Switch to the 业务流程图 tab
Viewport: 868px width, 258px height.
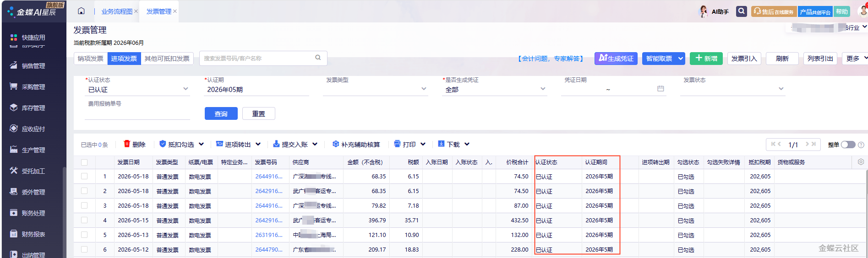click(x=117, y=11)
